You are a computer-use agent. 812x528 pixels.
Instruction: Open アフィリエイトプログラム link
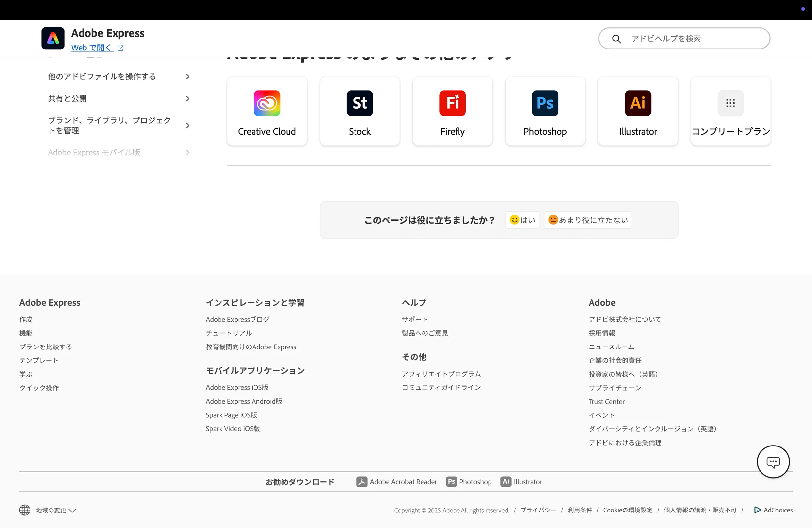(x=441, y=374)
